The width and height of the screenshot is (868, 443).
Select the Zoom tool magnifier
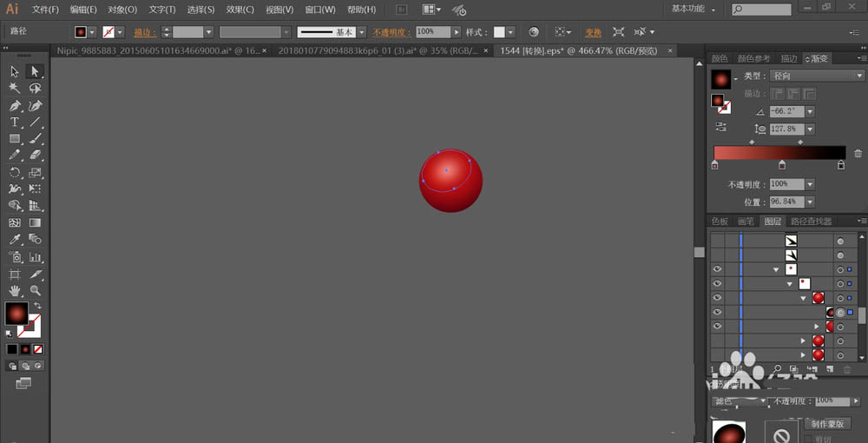[x=35, y=290]
